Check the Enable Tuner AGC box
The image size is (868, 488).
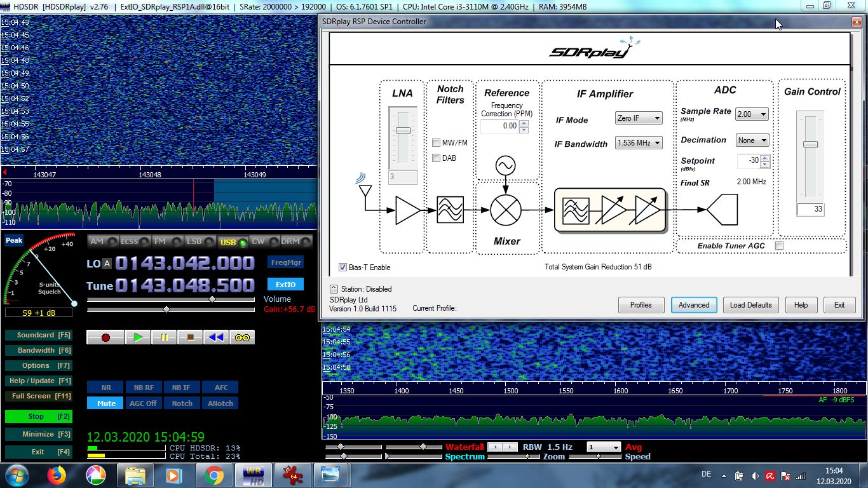coord(780,246)
